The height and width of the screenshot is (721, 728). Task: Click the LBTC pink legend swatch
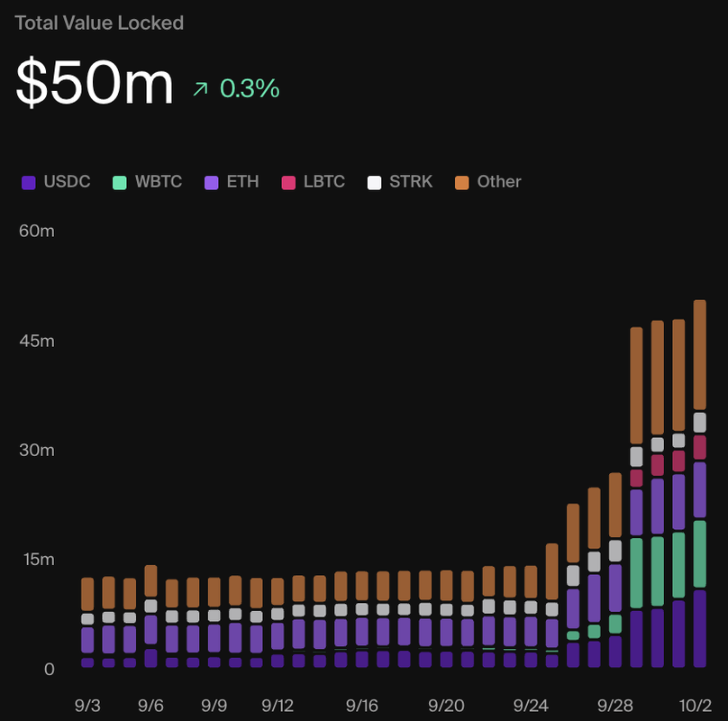[288, 183]
